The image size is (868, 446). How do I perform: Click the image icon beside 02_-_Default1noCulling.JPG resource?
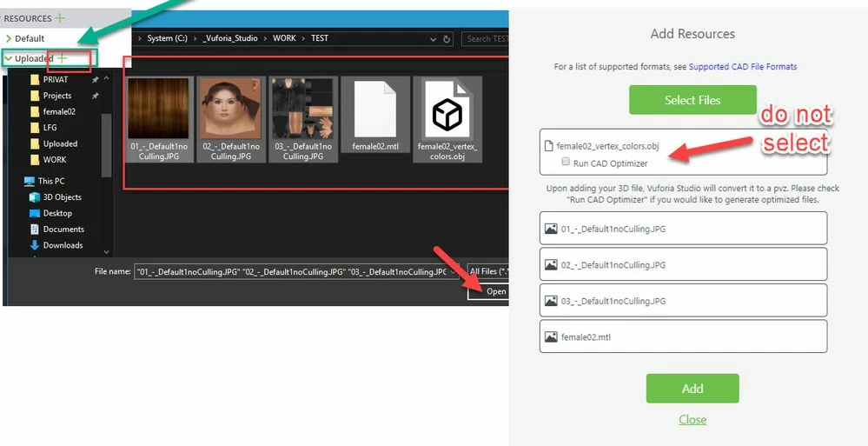click(551, 265)
